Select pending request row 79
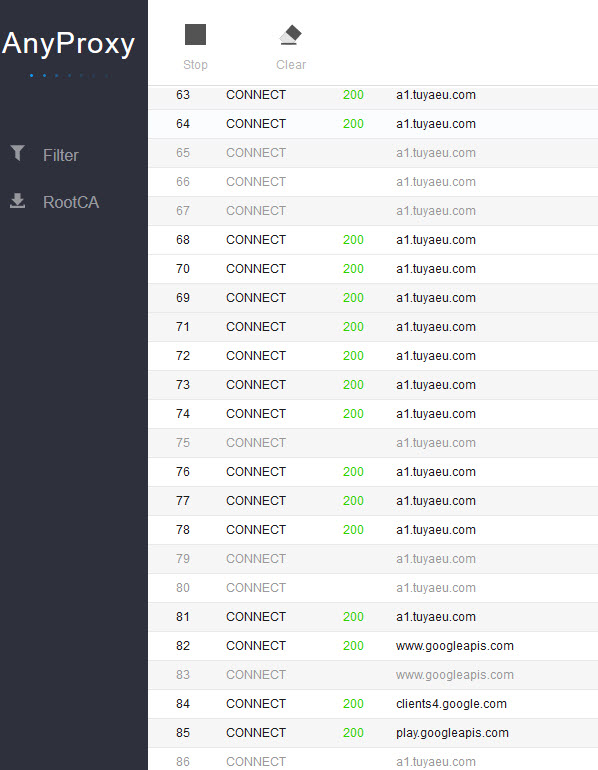The height and width of the screenshot is (770, 598). (373, 559)
